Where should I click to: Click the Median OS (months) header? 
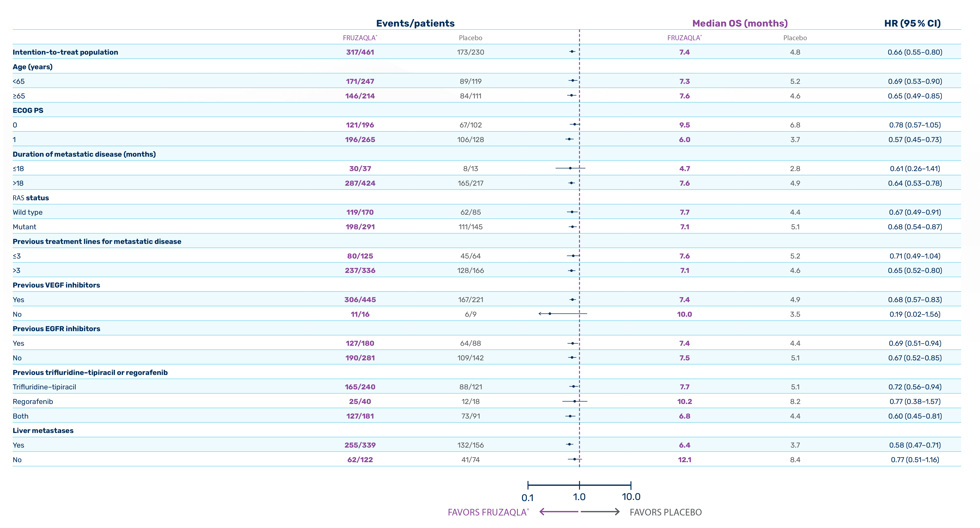[x=740, y=23]
